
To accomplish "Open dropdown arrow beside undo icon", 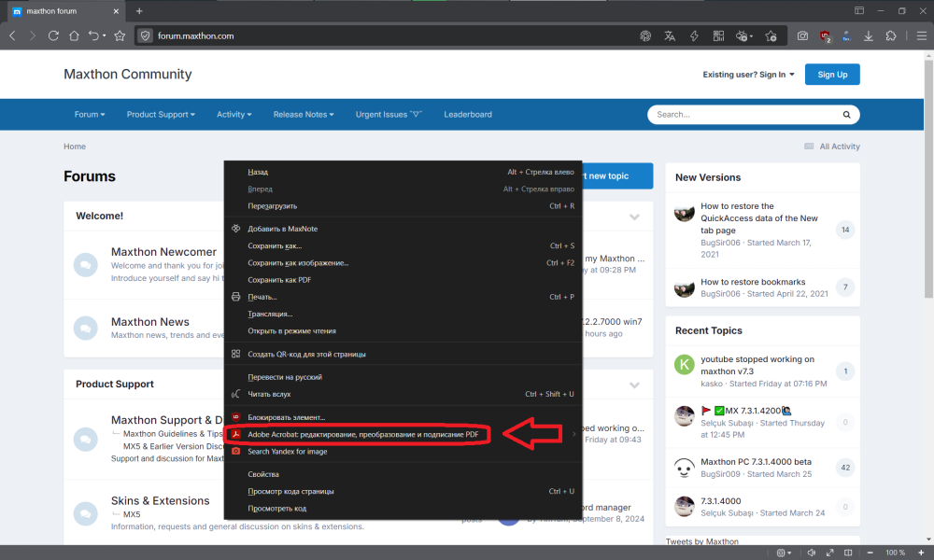I will pos(105,35).
